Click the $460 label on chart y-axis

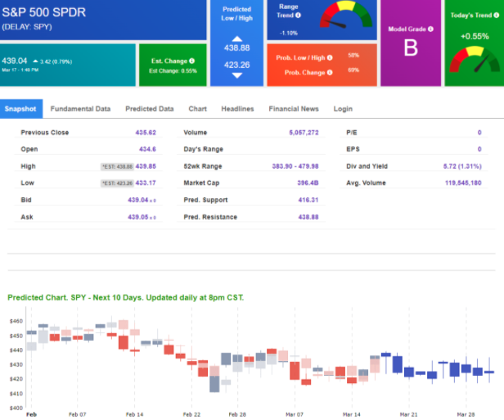point(16,321)
